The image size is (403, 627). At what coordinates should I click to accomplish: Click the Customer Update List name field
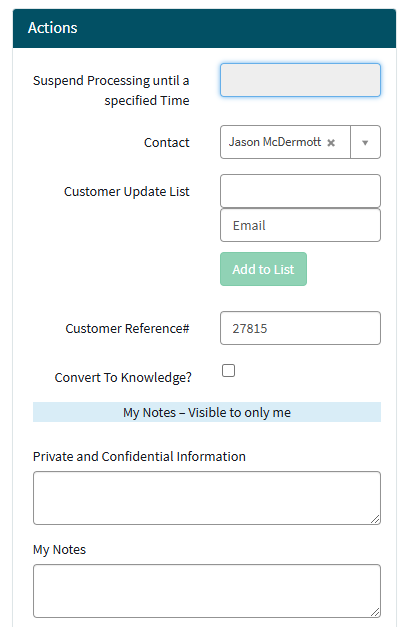tap(300, 191)
